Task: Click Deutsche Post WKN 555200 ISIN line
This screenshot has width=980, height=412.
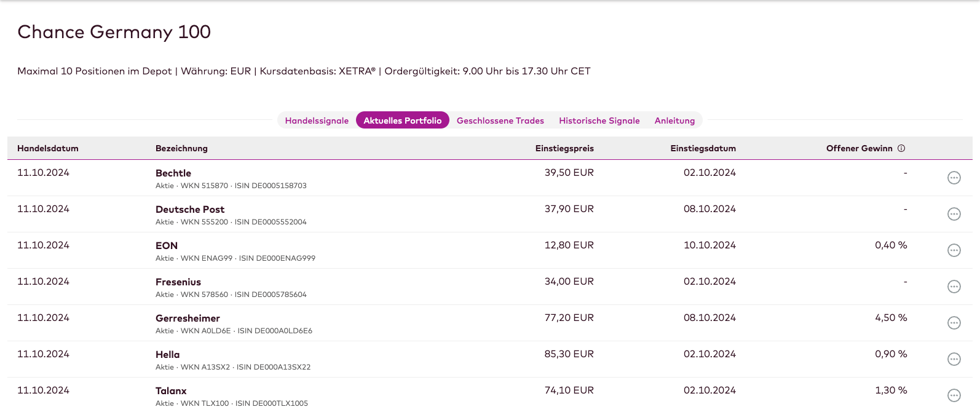Action: 231,222
